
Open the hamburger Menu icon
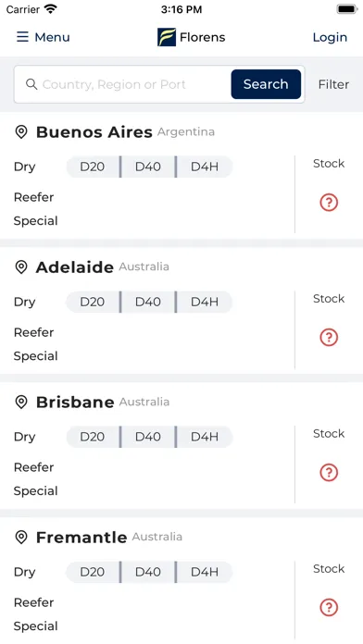[x=22, y=37]
